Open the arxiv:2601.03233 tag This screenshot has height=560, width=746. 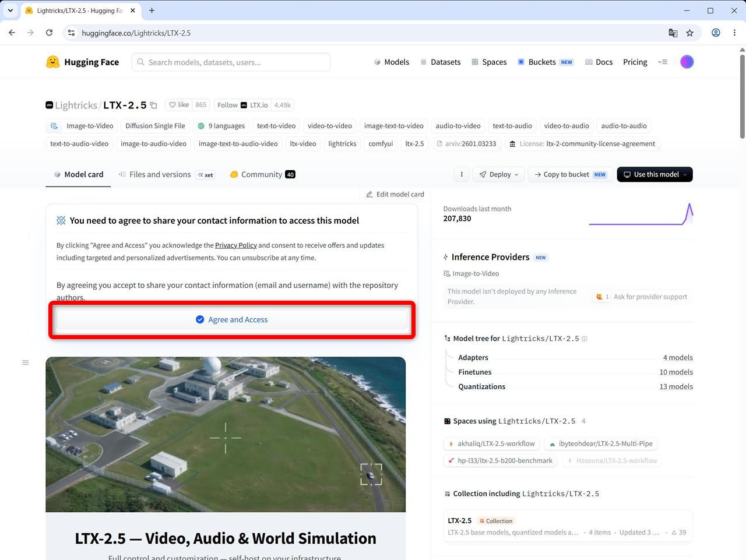click(466, 143)
